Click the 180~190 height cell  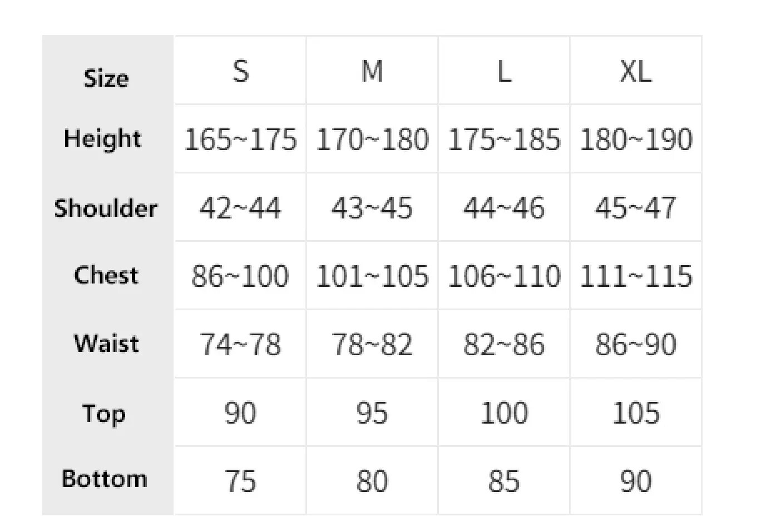[x=636, y=140]
